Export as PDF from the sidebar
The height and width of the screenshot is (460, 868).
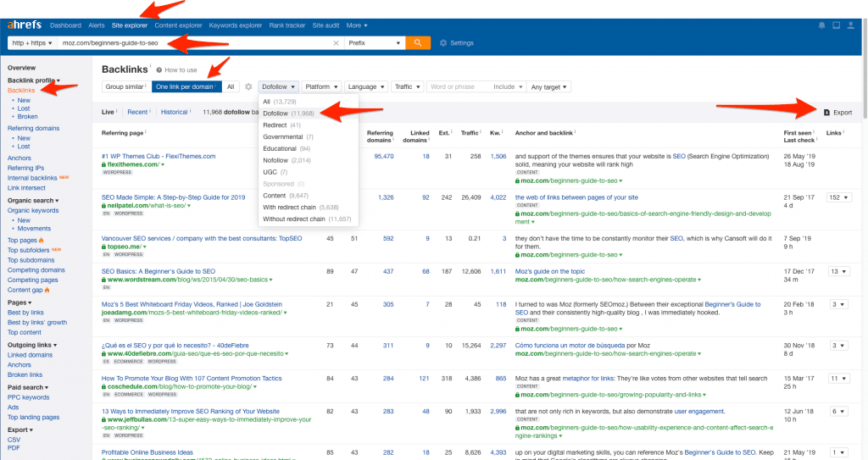pyautogui.click(x=14, y=448)
